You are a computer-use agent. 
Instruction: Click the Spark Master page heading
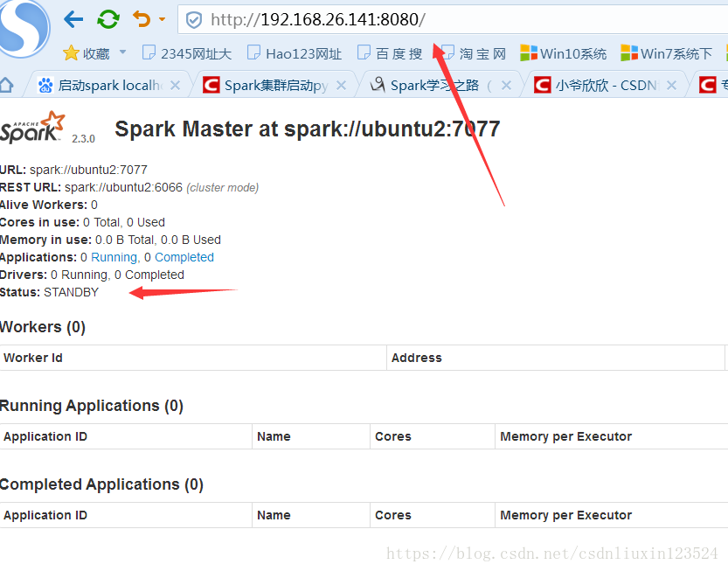pyautogui.click(x=308, y=129)
